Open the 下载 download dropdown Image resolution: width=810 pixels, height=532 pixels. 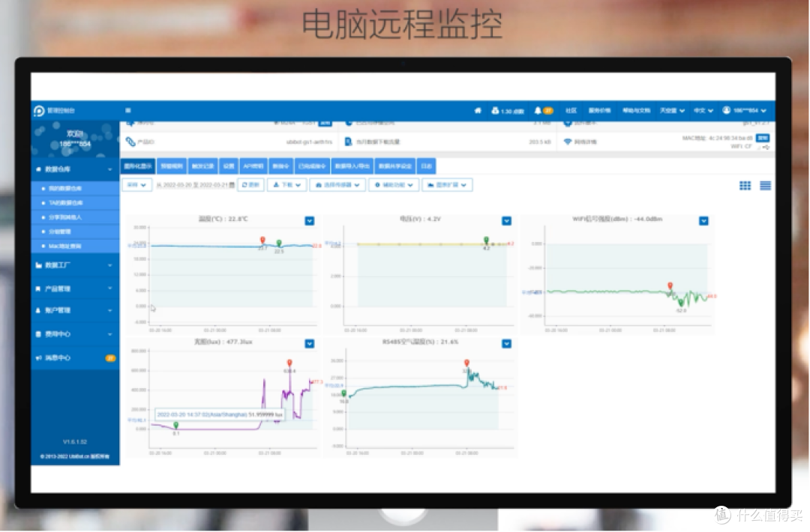click(287, 185)
